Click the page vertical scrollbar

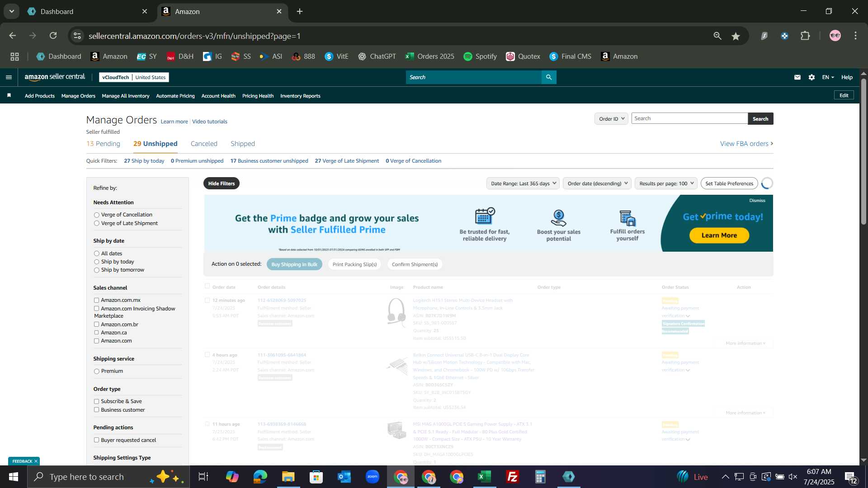tap(863, 151)
